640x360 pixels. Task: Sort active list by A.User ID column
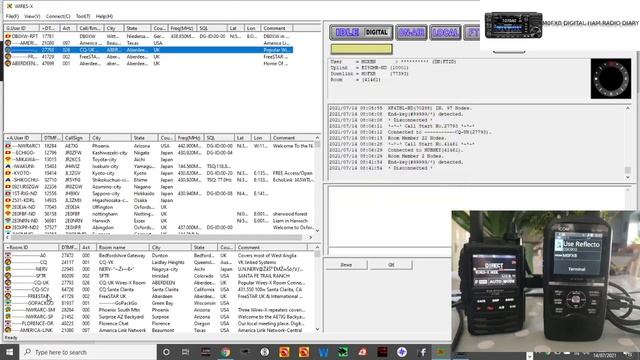coord(23,138)
